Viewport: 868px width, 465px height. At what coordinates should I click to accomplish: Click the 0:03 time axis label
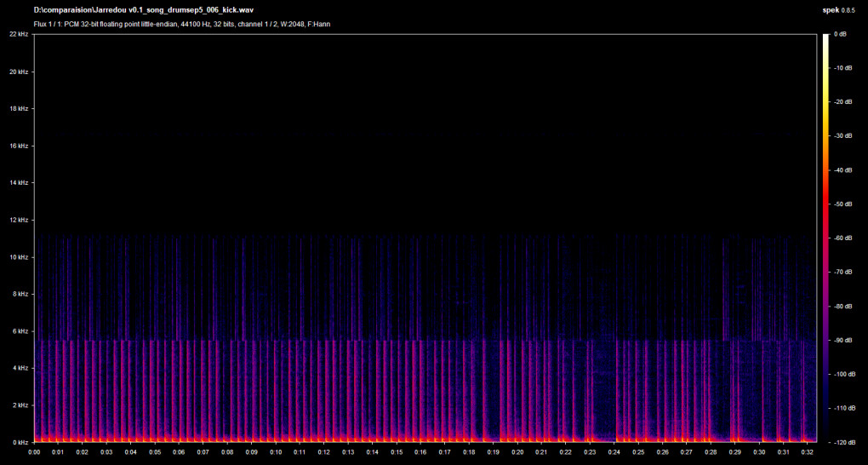pyautogui.click(x=106, y=452)
